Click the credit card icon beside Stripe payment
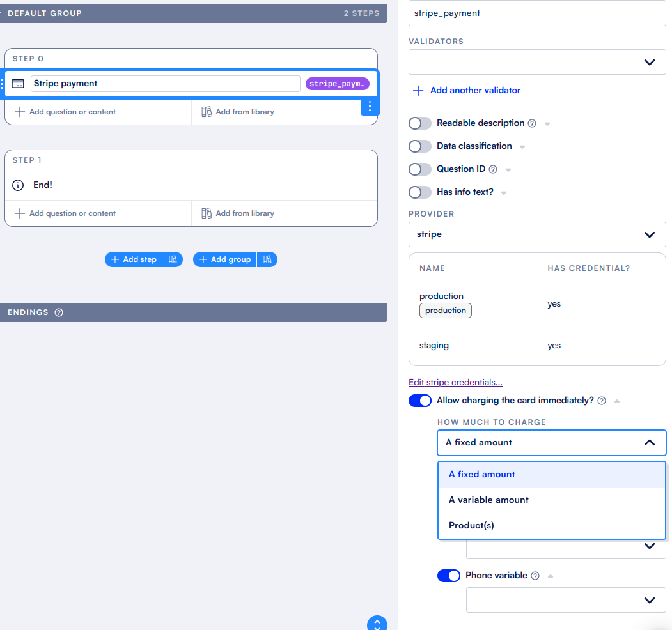This screenshot has height=630, width=672. (17, 84)
